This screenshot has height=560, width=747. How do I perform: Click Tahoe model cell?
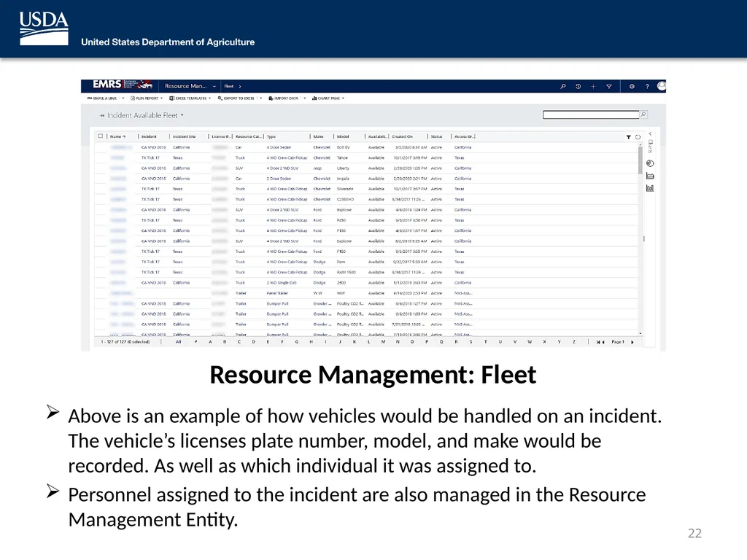(342, 158)
